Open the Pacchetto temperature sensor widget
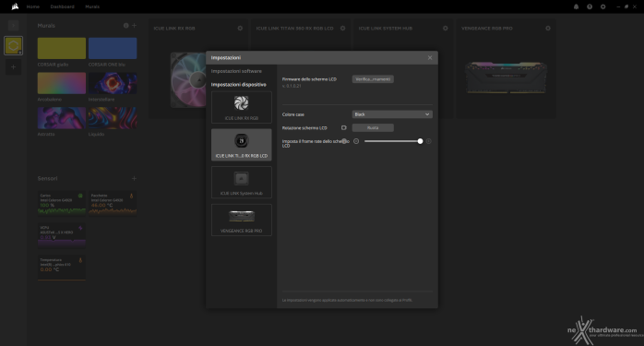 click(x=113, y=203)
